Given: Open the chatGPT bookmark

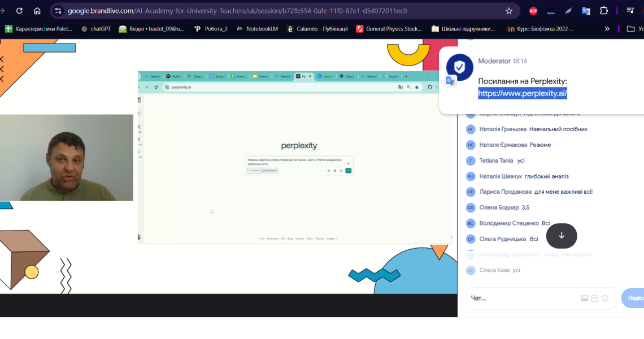Looking at the screenshot, I should [95, 29].
